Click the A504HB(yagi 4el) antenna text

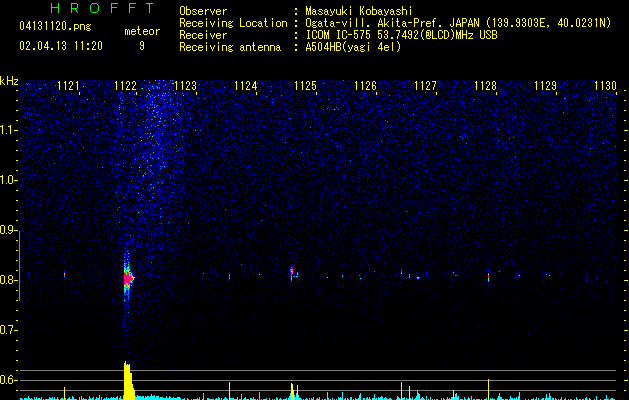coord(353,47)
